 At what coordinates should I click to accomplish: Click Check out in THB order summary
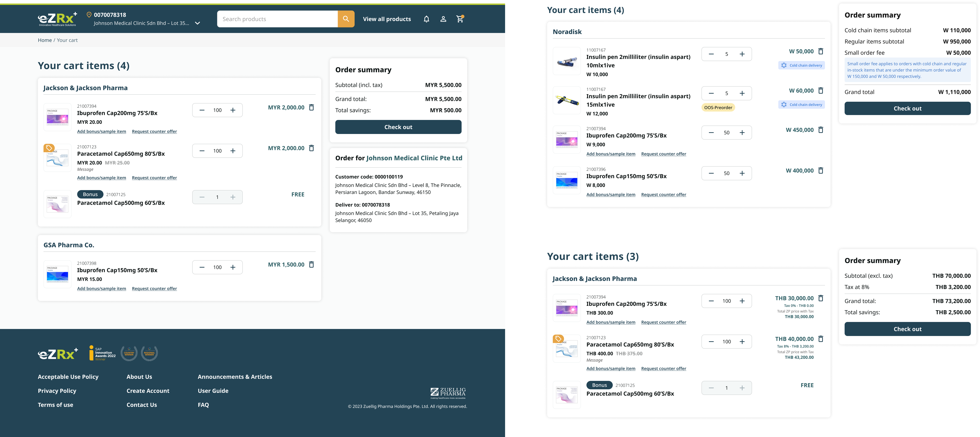point(908,329)
